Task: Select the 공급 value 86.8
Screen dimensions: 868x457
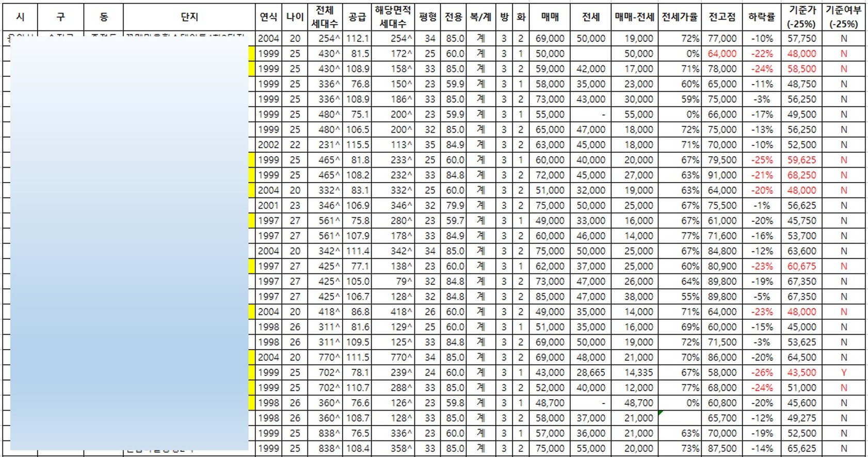Action: (360, 312)
